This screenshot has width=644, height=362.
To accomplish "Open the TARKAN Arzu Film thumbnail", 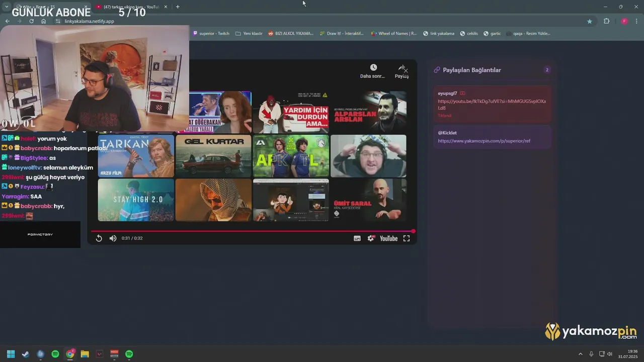I will click(136, 156).
